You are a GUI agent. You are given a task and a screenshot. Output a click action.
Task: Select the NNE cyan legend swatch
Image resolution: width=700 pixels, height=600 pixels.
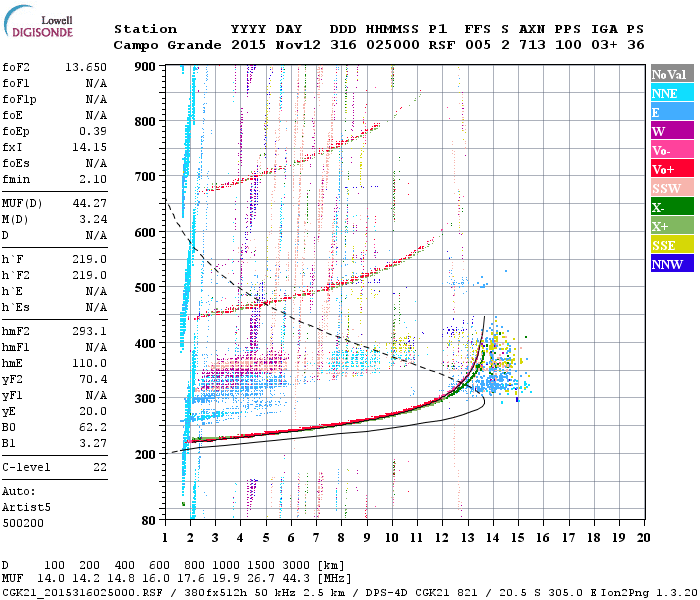(x=672, y=93)
